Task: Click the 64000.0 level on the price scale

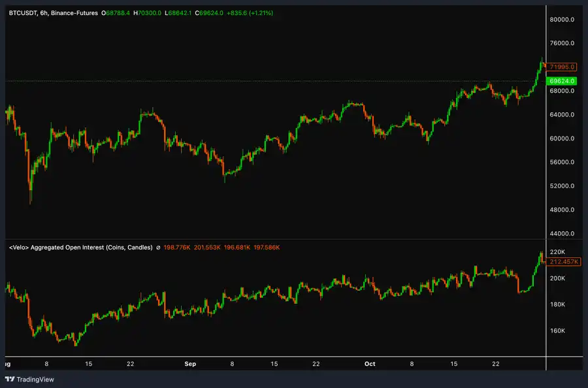Action: point(562,115)
